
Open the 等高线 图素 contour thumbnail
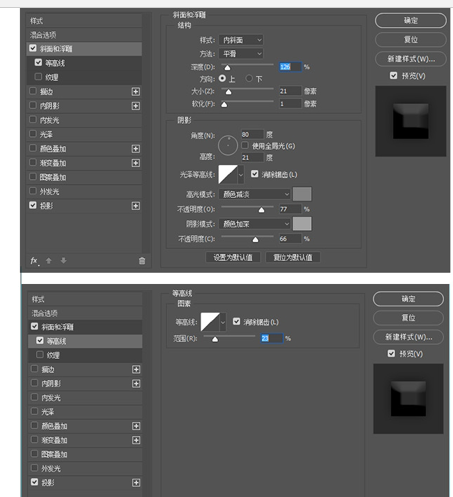(210, 322)
